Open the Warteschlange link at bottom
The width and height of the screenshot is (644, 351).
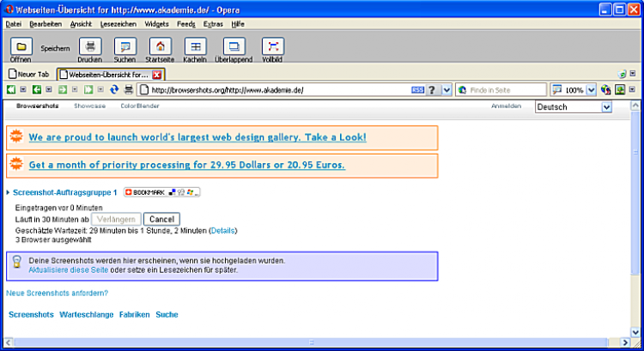pos(86,315)
